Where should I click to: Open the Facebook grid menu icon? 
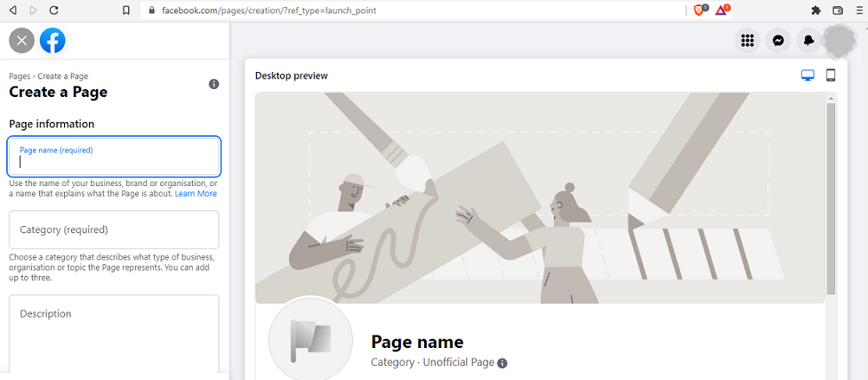coord(747,40)
